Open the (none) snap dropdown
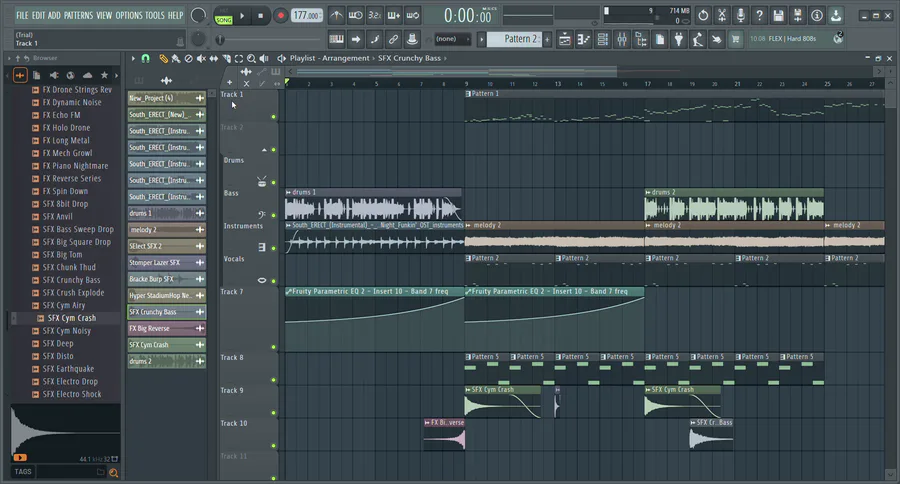Screen dimensions: 900x484 click(x=453, y=39)
